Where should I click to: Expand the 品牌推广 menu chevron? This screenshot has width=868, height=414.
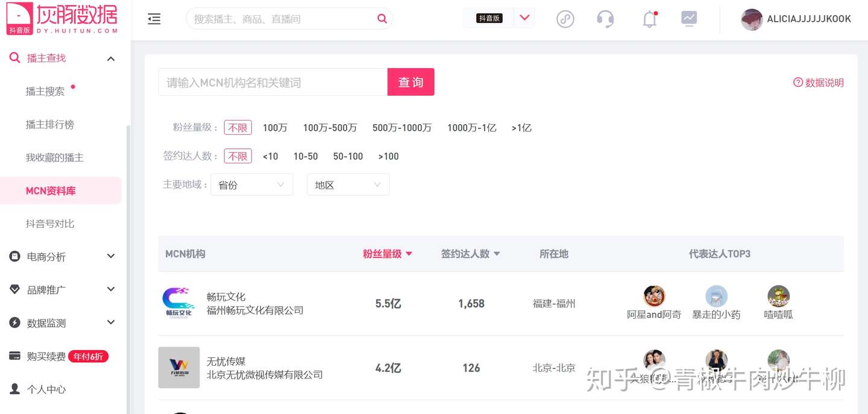click(x=111, y=289)
